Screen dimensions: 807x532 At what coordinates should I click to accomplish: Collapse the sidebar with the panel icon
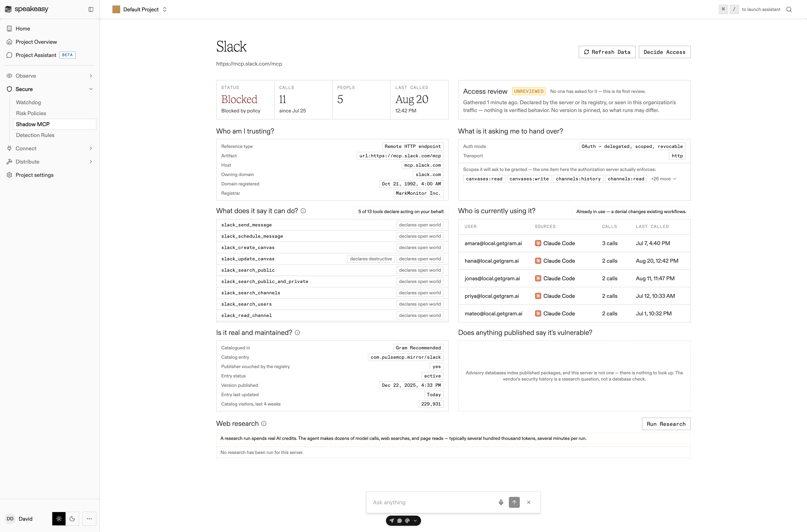point(91,10)
